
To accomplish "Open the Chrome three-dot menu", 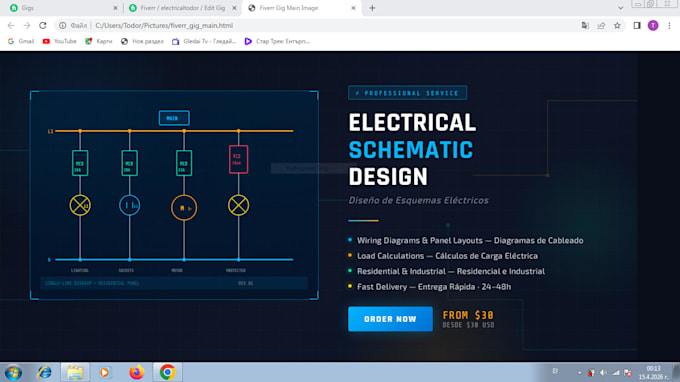I will 669,26.
